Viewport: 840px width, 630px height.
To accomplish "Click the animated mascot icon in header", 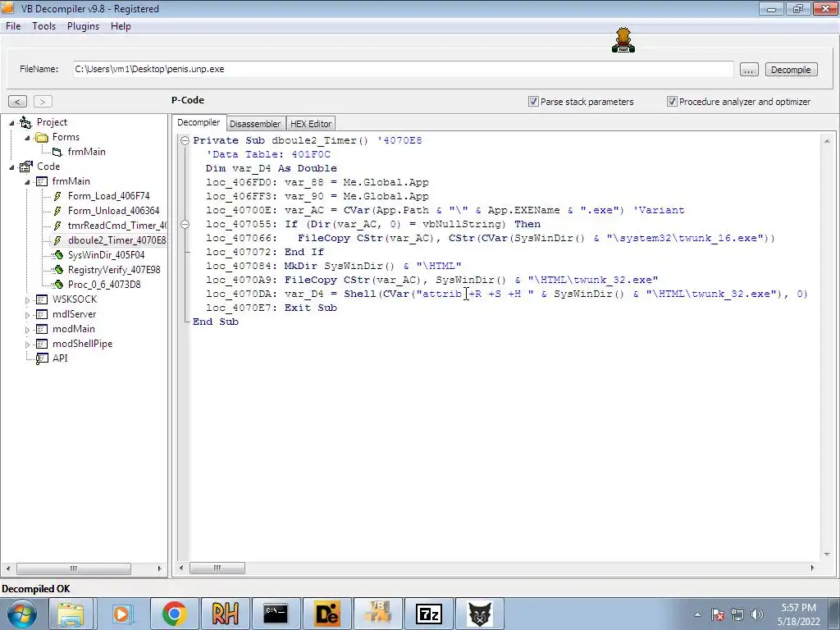I will tap(623, 41).
